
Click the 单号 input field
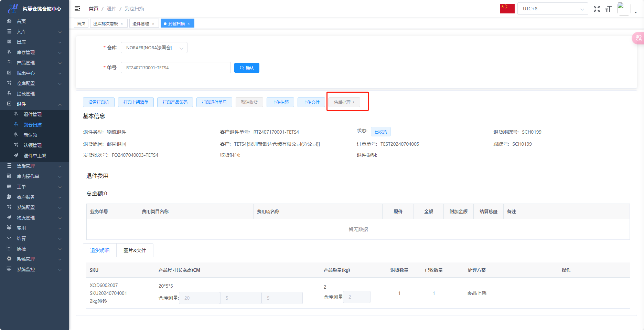(175, 68)
